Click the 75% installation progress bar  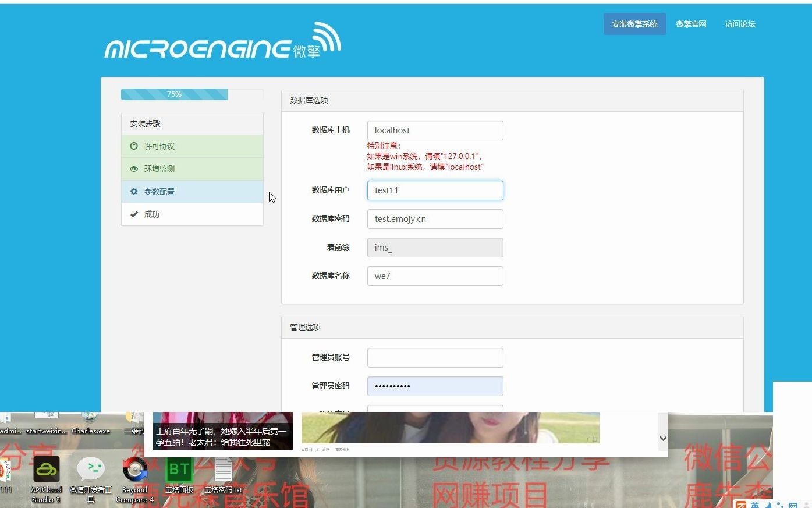tap(192, 94)
